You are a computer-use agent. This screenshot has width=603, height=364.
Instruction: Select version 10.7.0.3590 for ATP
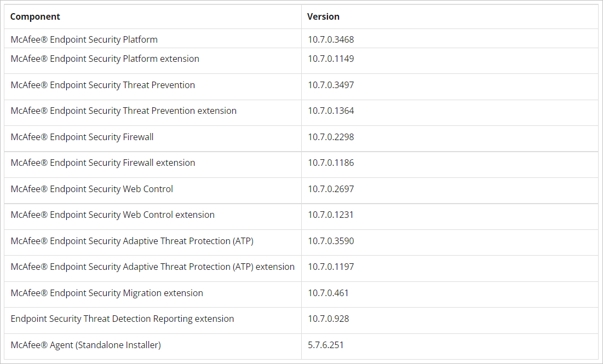coord(331,241)
